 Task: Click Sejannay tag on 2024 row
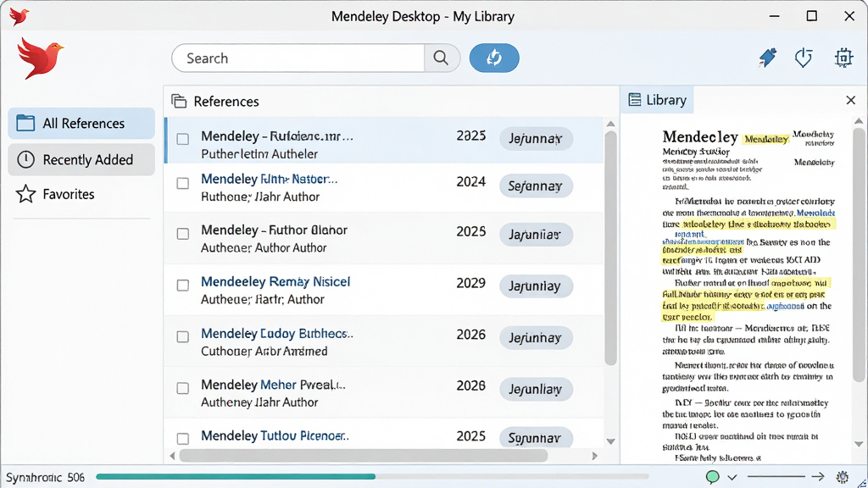click(x=536, y=186)
